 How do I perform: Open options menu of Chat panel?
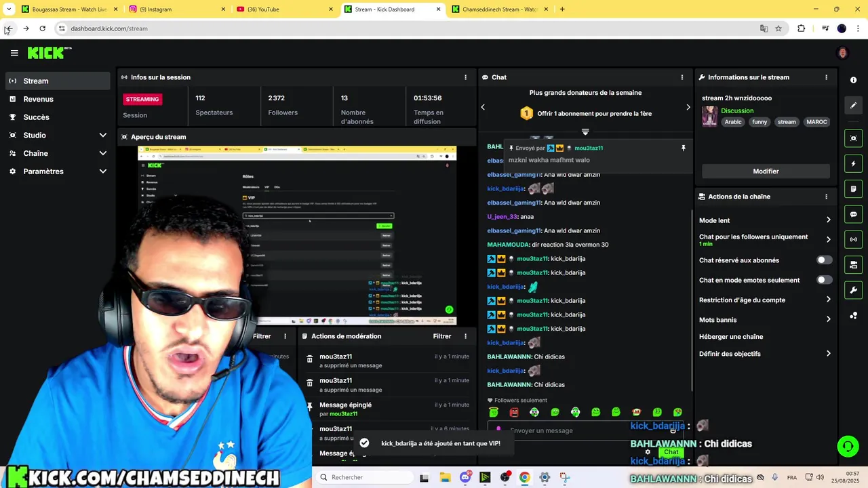[682, 77]
